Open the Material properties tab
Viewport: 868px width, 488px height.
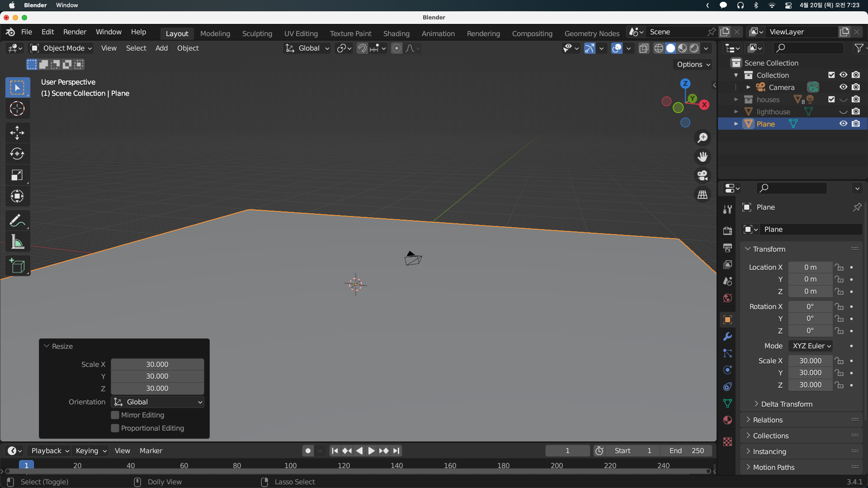[x=727, y=420]
